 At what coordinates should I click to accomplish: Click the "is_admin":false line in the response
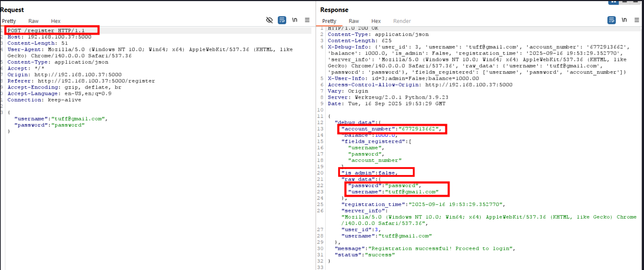pyautogui.click(x=370, y=173)
